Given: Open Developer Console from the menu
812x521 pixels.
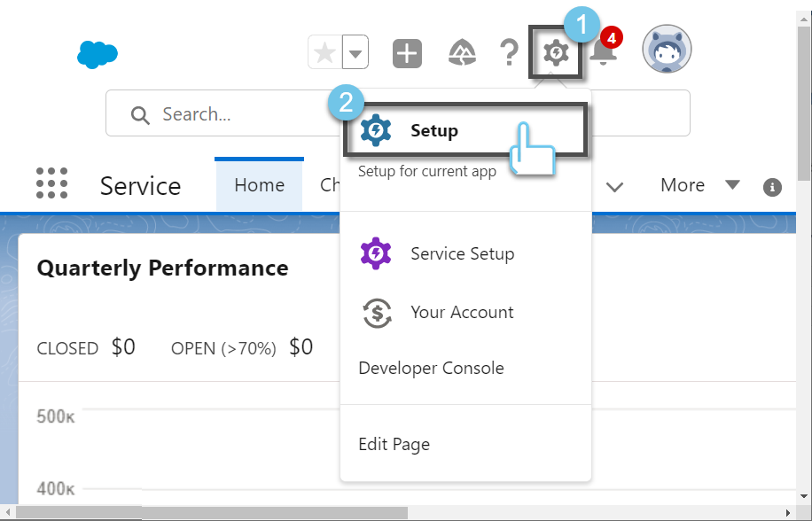Looking at the screenshot, I should click(x=431, y=369).
